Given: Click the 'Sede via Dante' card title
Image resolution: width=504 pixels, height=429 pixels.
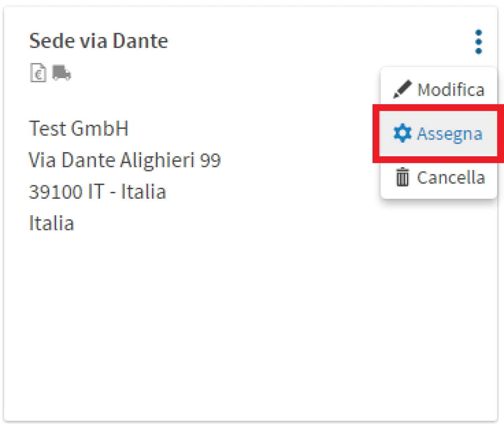Looking at the screenshot, I should [98, 41].
